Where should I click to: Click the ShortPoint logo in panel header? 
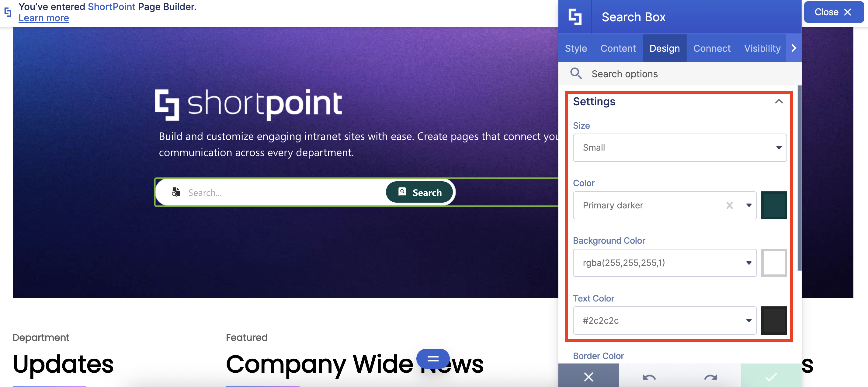tap(575, 17)
